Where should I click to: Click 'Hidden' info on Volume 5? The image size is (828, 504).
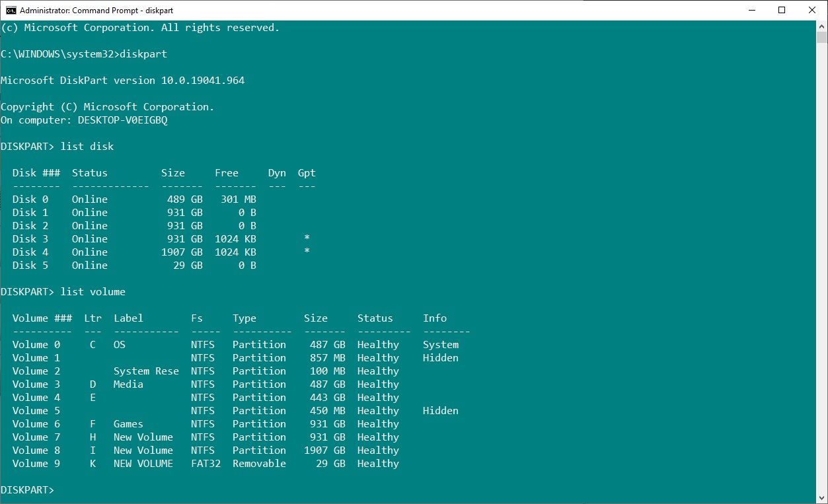pos(441,411)
